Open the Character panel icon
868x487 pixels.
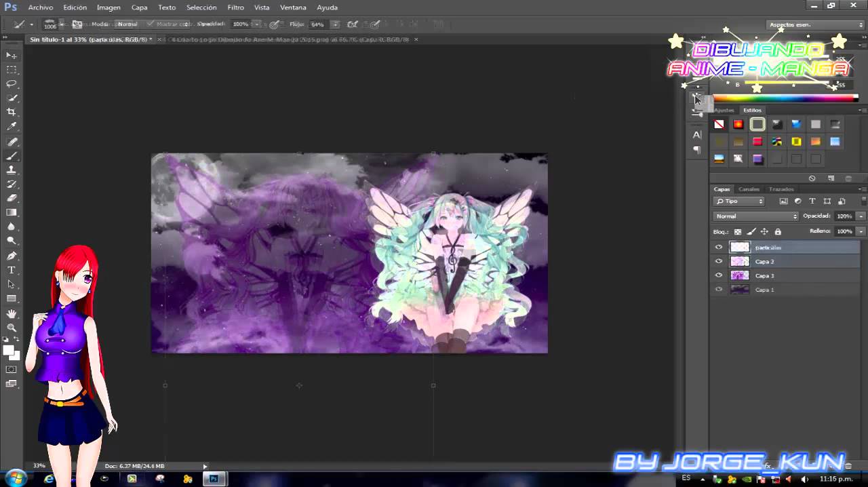[697, 135]
